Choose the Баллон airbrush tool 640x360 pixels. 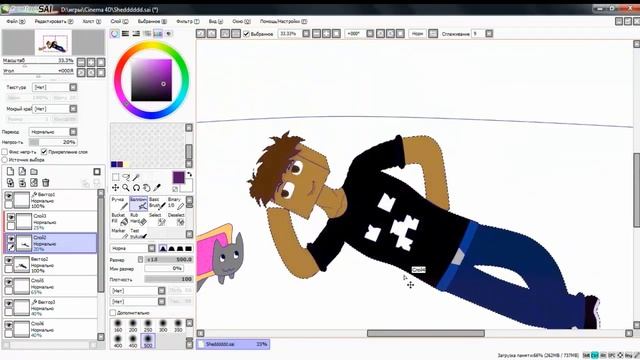(138, 203)
